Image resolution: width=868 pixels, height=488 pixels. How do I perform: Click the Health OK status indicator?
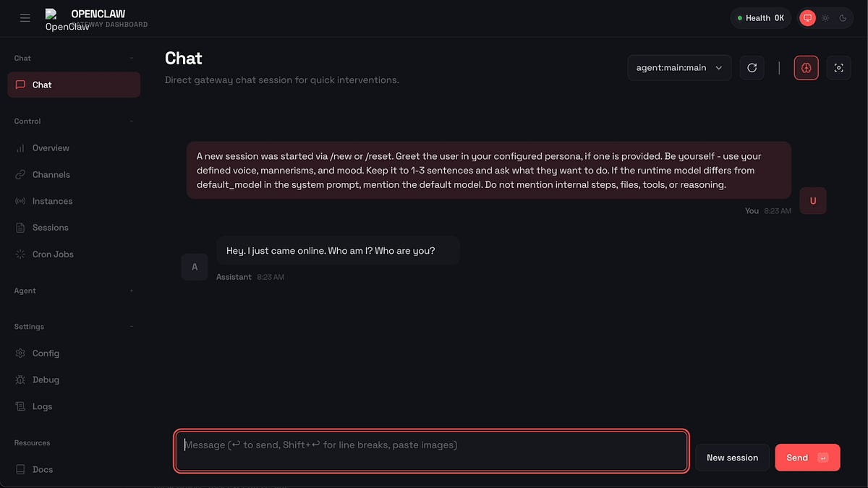[760, 17]
